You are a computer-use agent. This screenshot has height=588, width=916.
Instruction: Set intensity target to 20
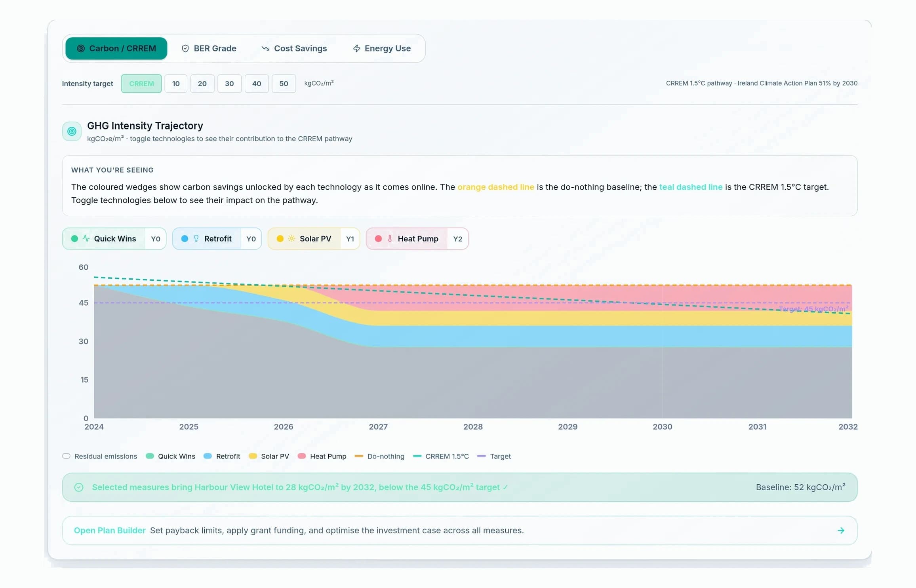coord(202,84)
